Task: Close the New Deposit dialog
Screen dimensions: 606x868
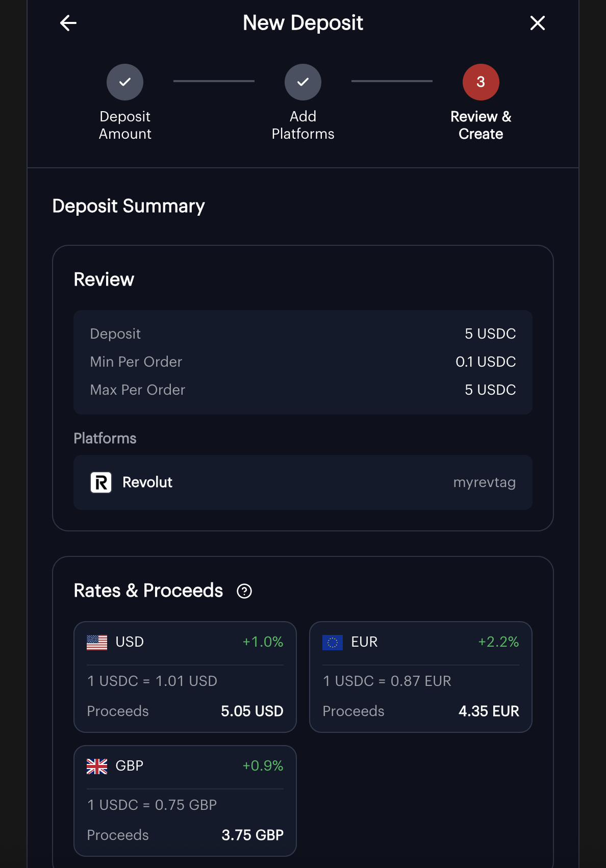Action: point(537,23)
